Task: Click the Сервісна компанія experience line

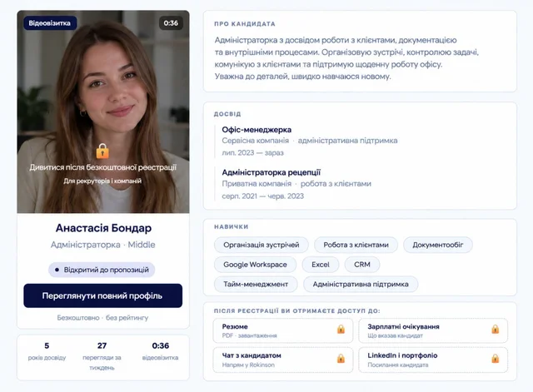Action: [x=310, y=141]
